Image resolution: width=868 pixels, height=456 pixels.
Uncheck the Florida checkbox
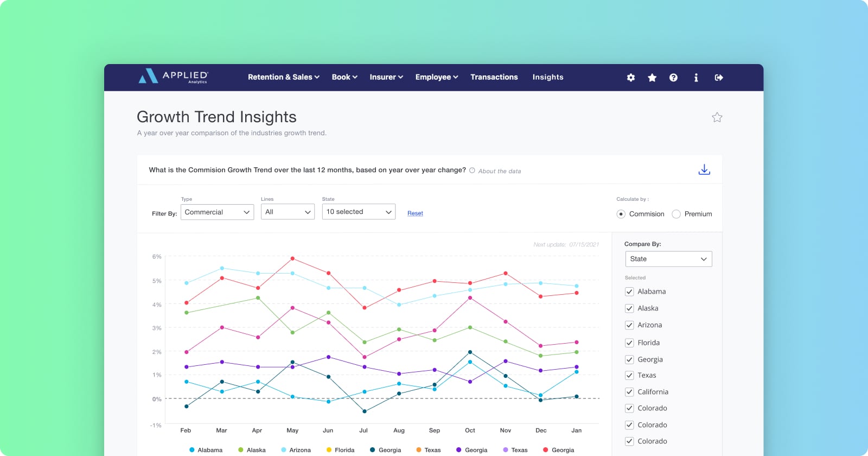(629, 343)
